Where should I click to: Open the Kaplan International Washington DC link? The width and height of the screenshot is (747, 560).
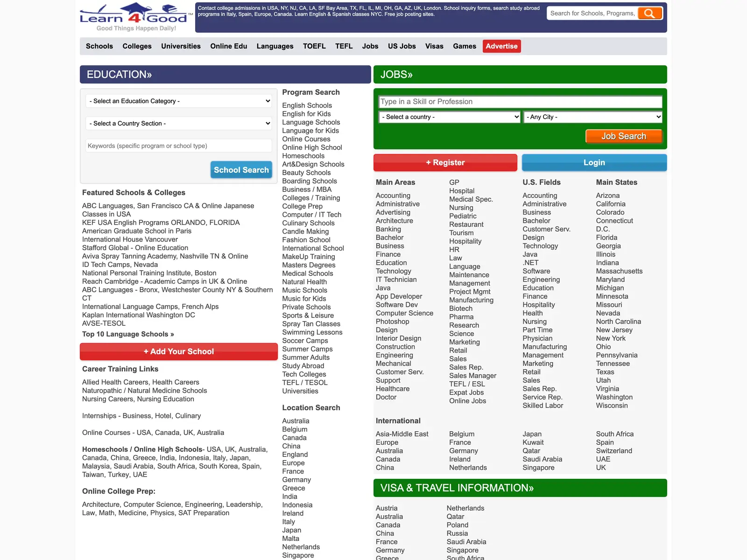[x=139, y=315]
